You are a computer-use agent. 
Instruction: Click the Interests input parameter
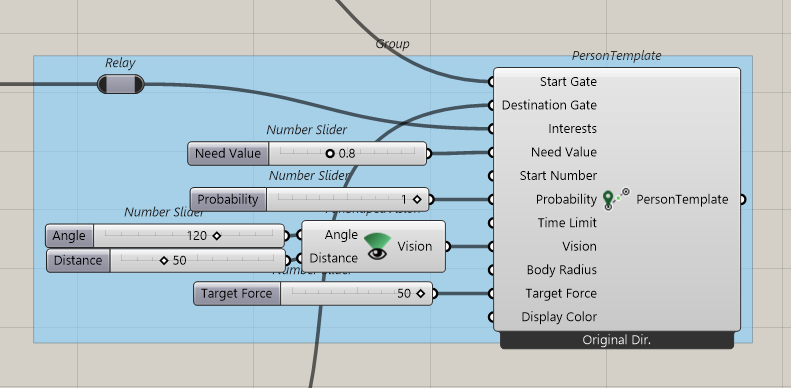click(x=573, y=129)
